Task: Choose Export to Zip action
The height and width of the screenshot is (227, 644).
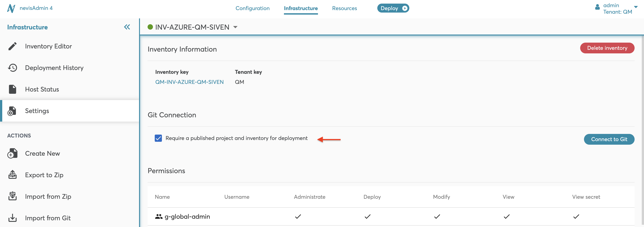Action: [x=69, y=175]
